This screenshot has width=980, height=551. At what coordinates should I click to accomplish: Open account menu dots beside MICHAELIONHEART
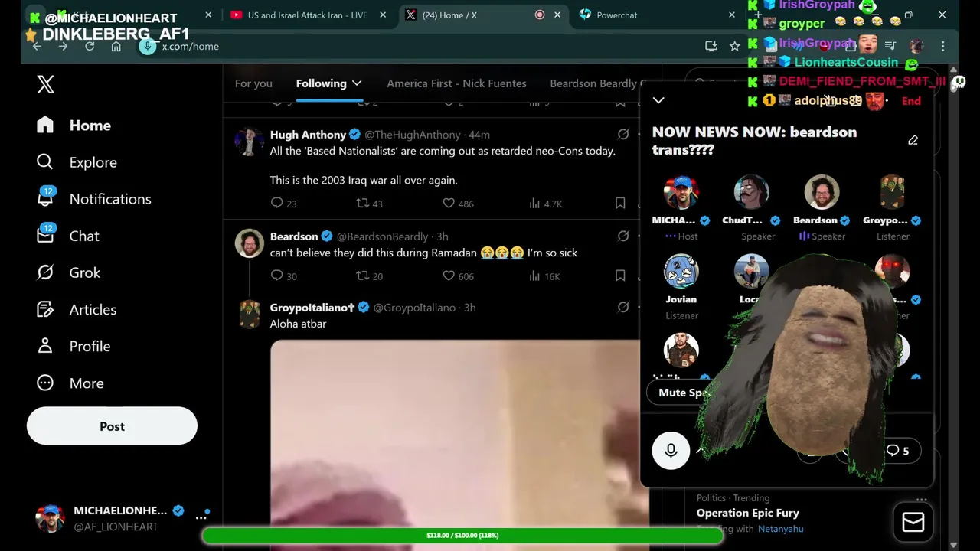point(201,518)
